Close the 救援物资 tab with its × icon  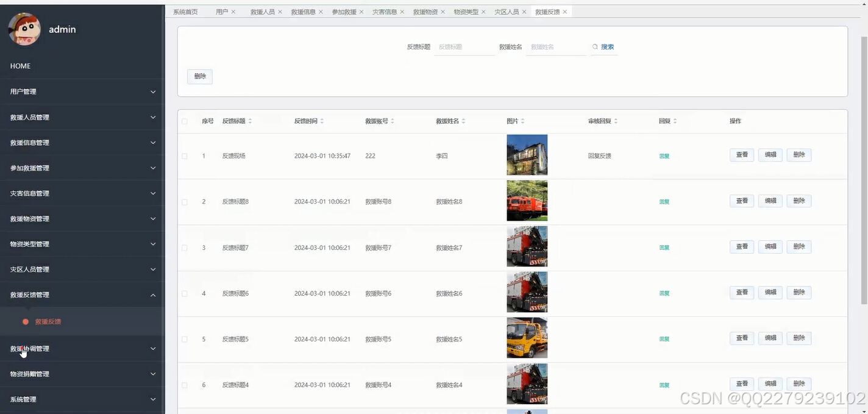(443, 11)
